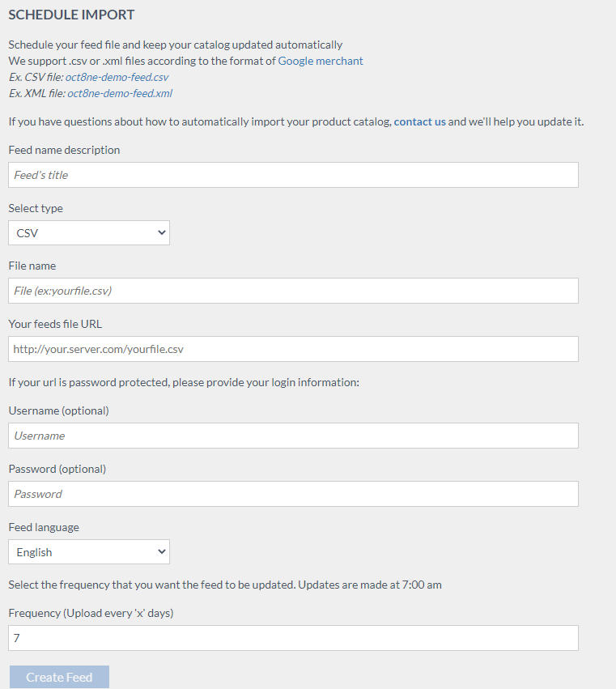616x689 pixels.
Task: Click into the File name field
Action: click(x=293, y=291)
